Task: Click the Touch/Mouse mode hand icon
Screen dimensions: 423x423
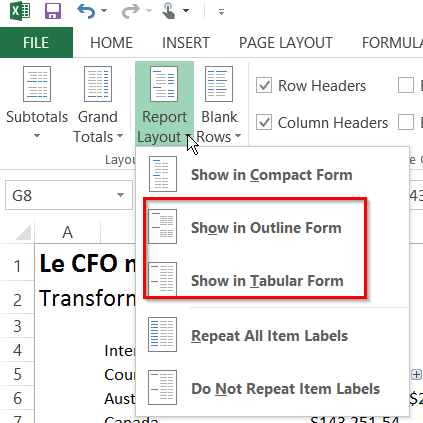Action: tap(169, 11)
